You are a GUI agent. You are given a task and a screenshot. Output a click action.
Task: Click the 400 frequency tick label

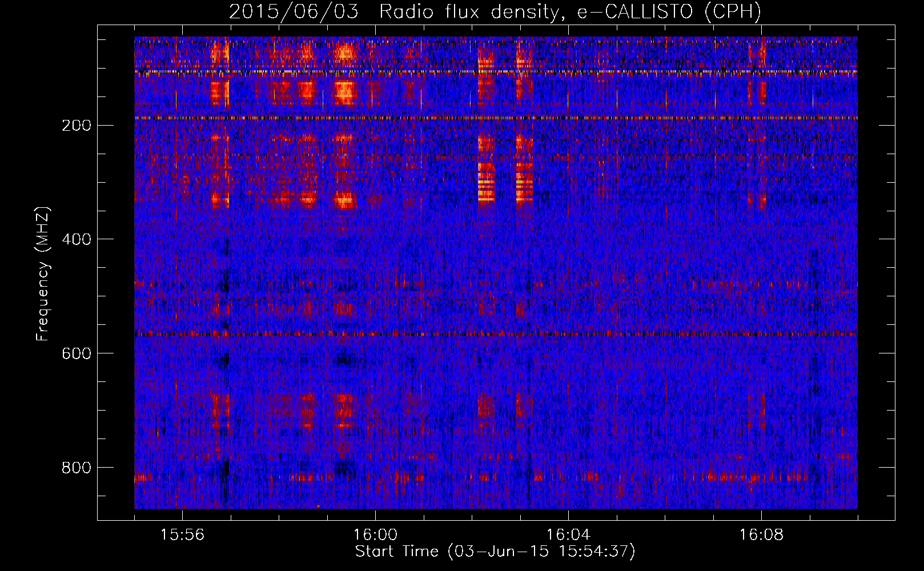tap(77, 239)
